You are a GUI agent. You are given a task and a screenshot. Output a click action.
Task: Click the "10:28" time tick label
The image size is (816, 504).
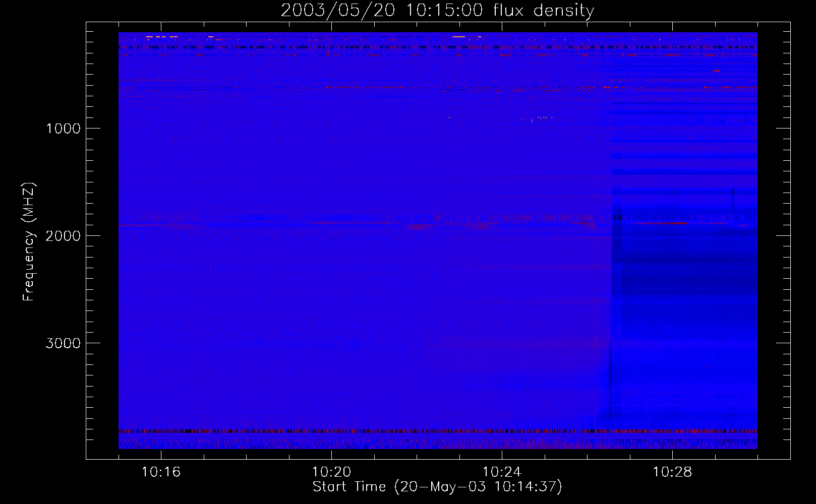(672, 472)
